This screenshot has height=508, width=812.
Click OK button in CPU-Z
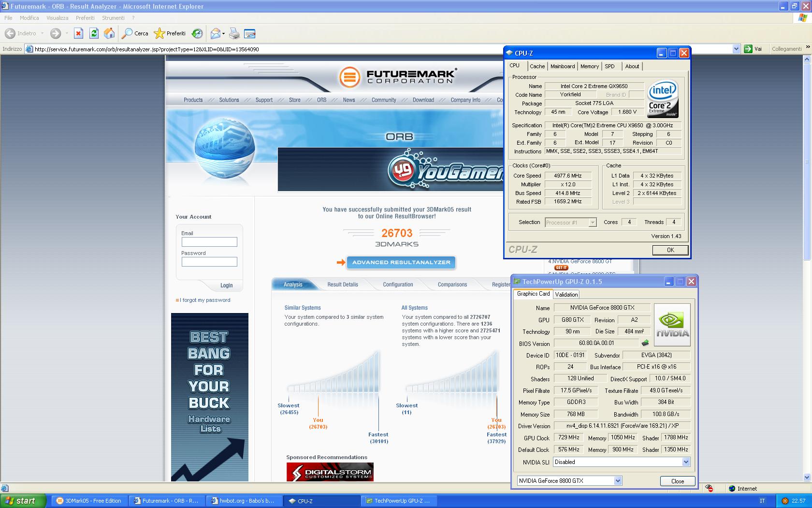coord(670,250)
